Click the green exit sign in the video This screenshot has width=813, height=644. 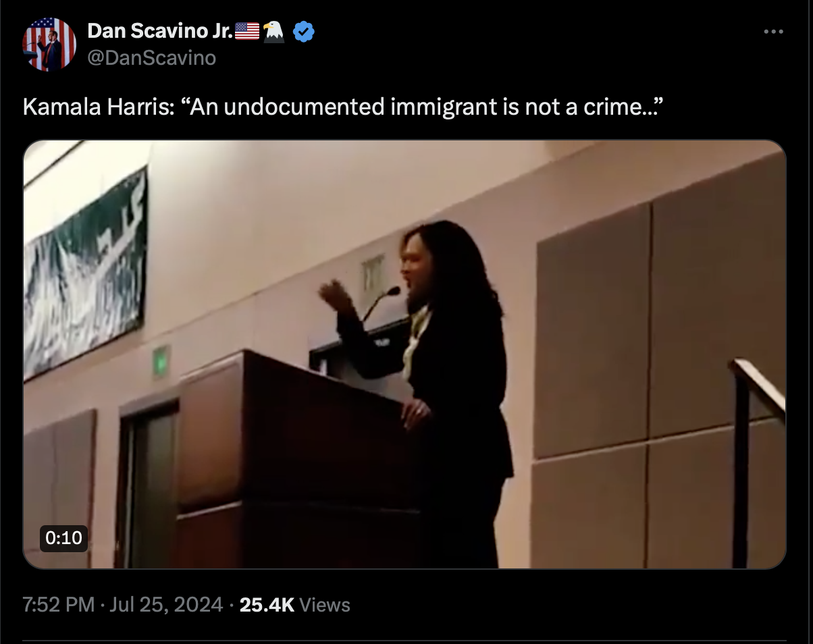click(161, 360)
